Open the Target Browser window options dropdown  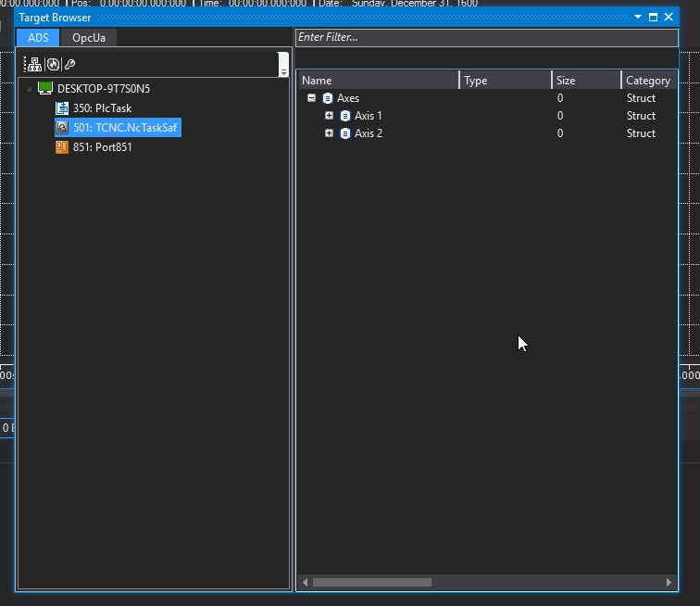click(638, 17)
